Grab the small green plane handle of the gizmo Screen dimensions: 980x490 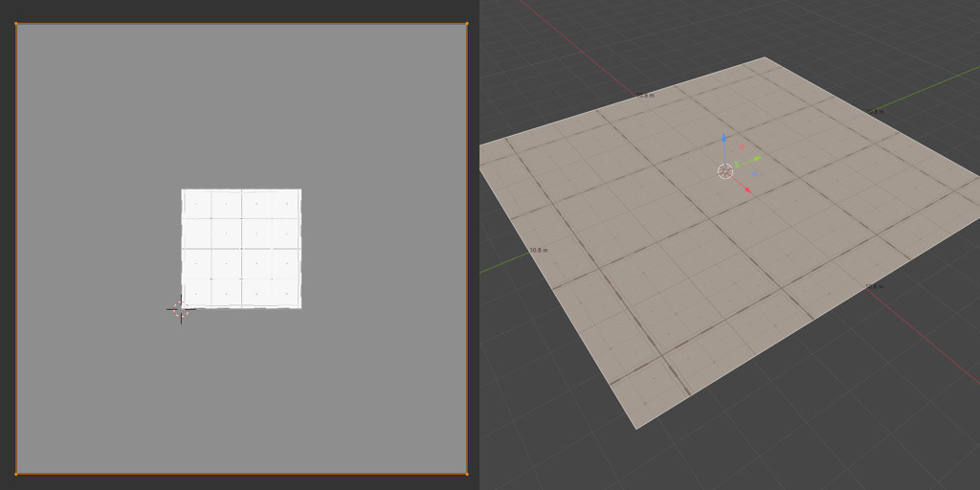coord(737,164)
